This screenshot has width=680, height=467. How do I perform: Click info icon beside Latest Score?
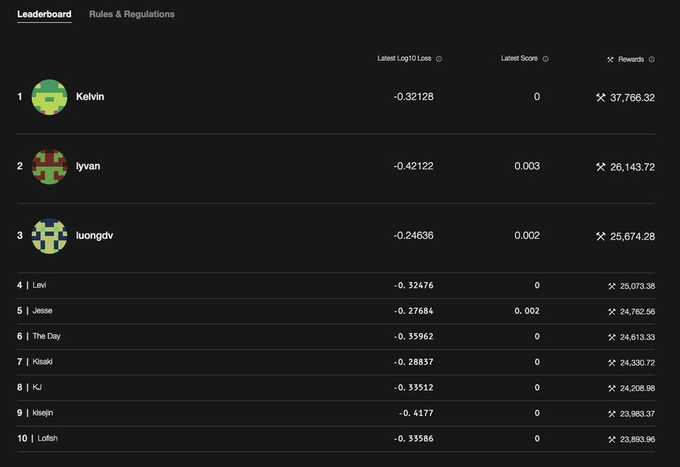(546, 59)
